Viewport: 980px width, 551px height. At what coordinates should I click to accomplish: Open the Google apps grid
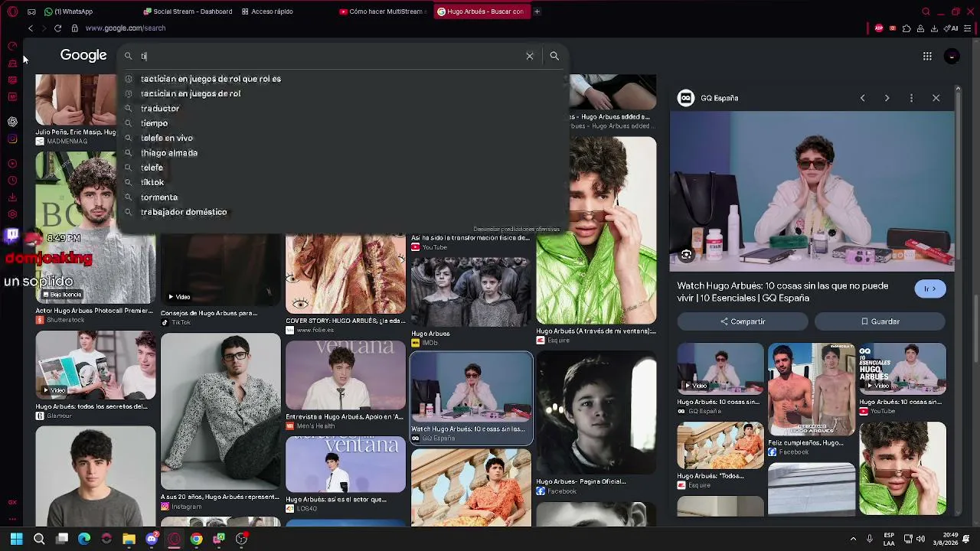(927, 56)
